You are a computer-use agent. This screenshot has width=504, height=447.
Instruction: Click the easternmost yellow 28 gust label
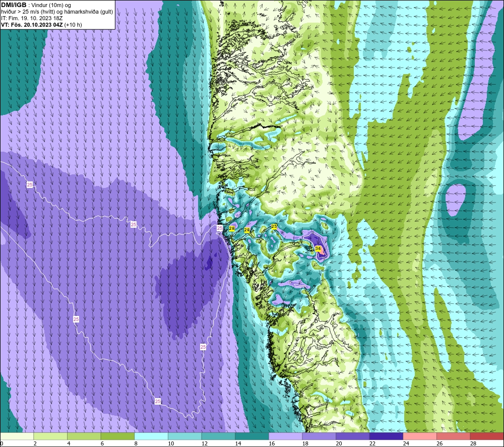[247, 230]
